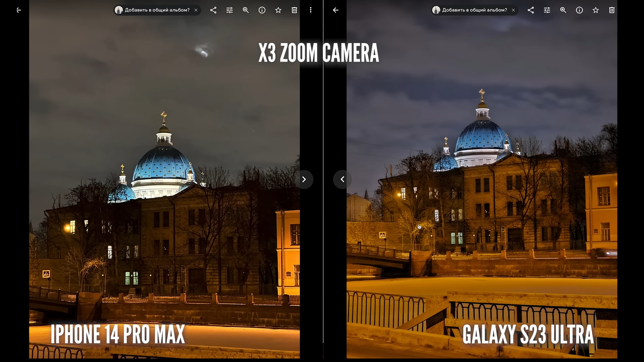Open more options menu in left viewer
The image size is (644, 362).
click(311, 10)
